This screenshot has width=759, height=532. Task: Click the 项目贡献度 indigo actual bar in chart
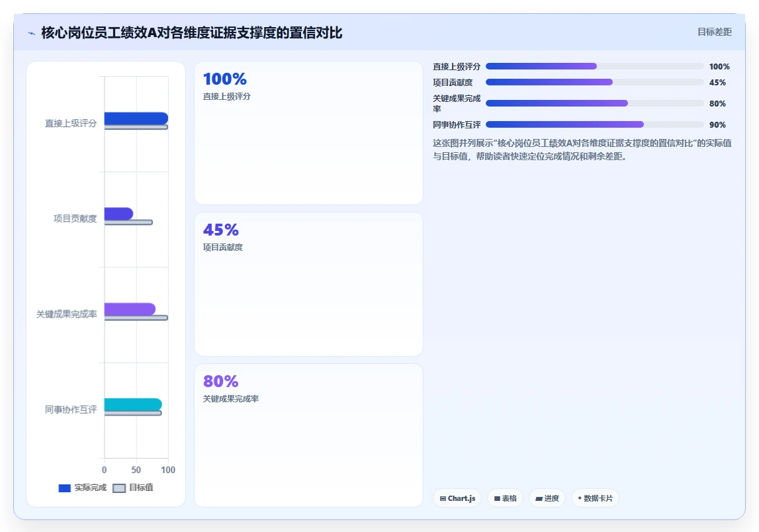click(118, 214)
